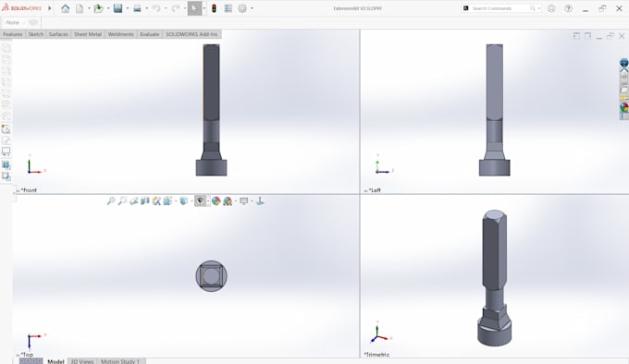Open SOLIDWORKS Resources in task pane

click(624, 74)
